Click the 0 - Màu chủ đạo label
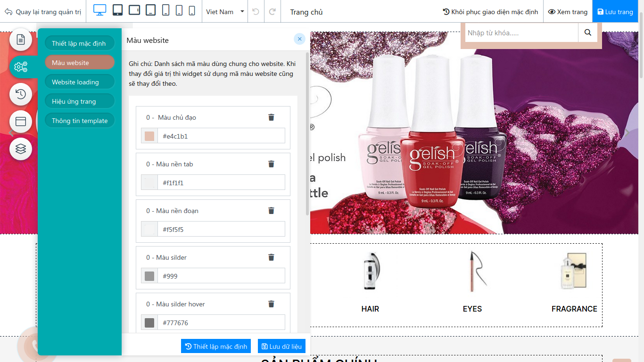 tap(171, 117)
